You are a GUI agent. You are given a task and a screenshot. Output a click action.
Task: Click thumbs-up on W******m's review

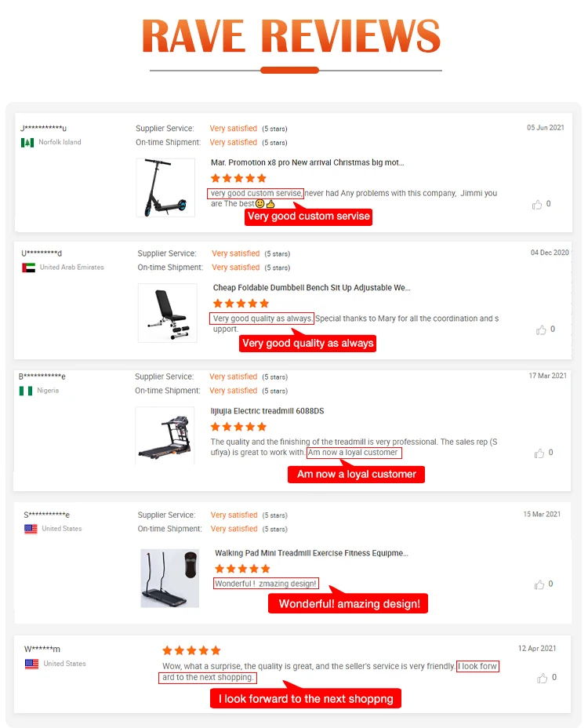543,678
